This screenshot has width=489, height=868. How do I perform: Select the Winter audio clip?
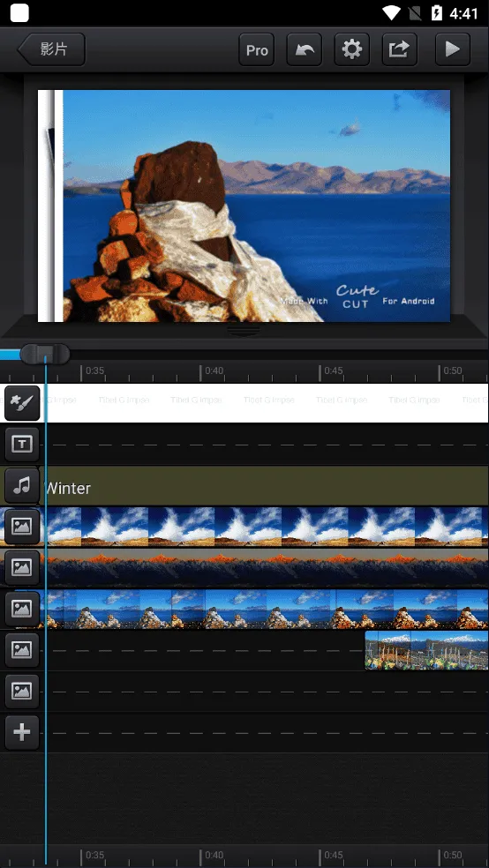pyautogui.click(x=266, y=485)
